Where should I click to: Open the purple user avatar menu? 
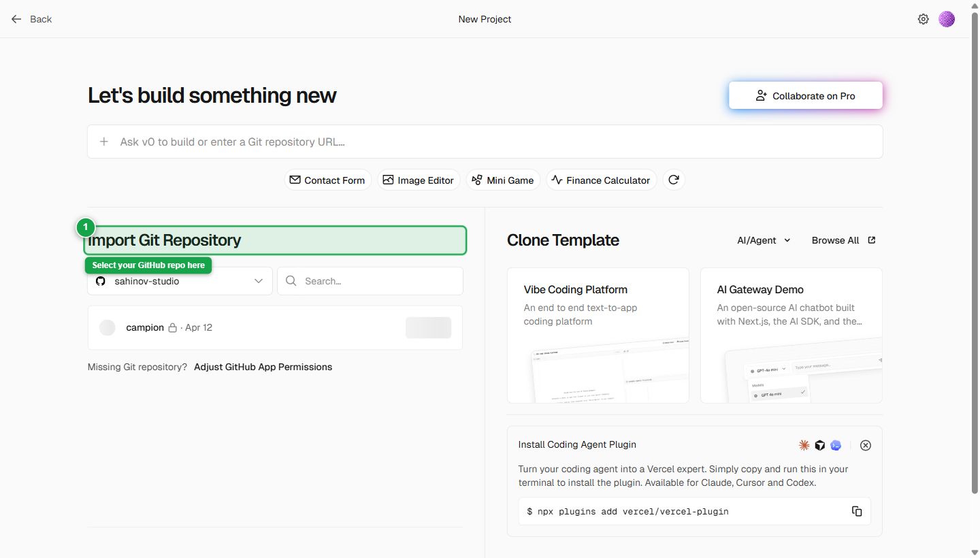[x=947, y=19]
